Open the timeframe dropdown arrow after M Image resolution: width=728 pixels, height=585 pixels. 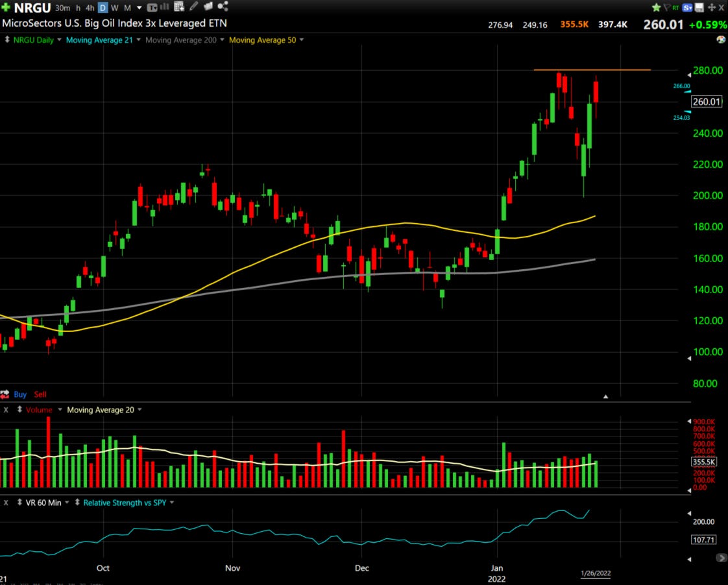[x=140, y=8]
